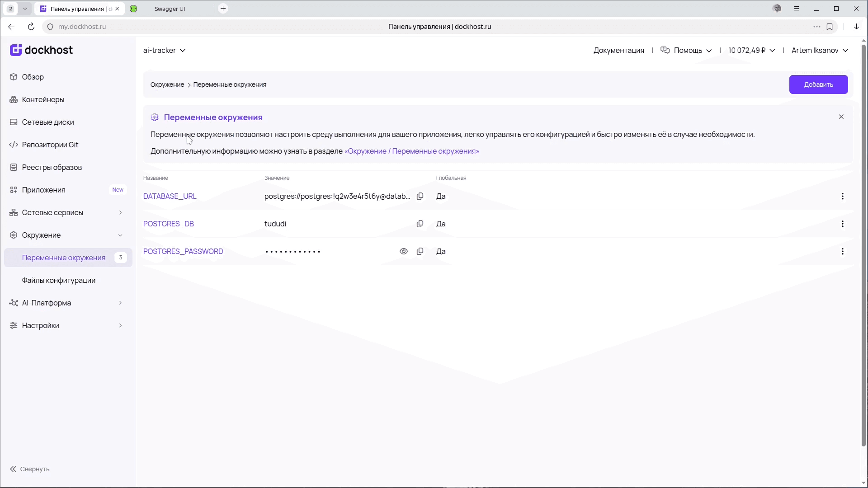Copy the DATABASE_URL value
Screen dimensions: 868x488
click(x=420, y=196)
